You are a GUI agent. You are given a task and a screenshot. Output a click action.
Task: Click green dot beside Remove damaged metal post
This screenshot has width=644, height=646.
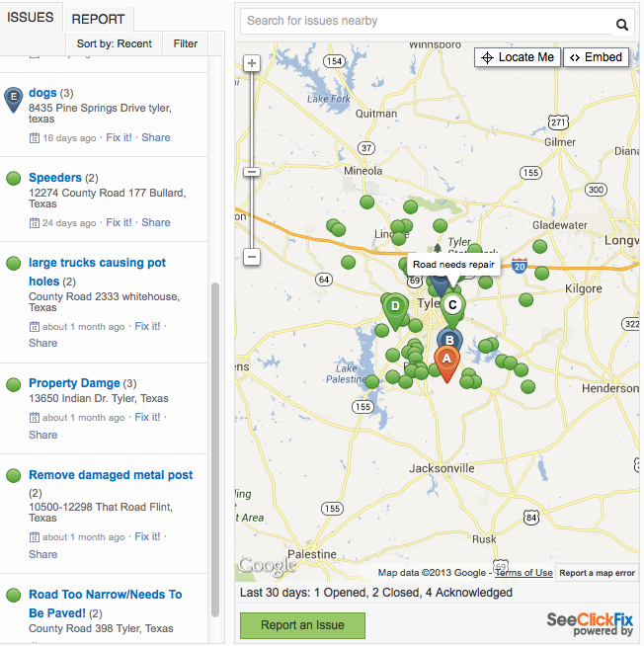point(14,475)
